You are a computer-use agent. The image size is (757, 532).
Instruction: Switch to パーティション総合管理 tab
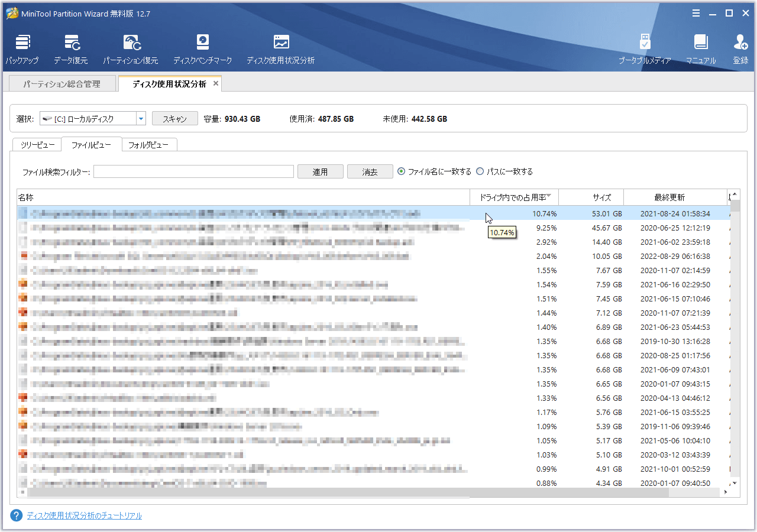click(x=62, y=84)
